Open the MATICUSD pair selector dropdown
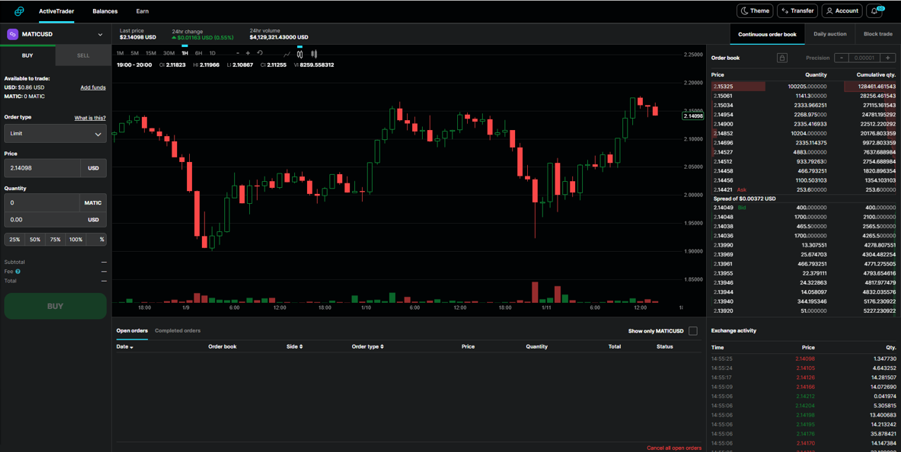This screenshot has width=901, height=452. click(x=55, y=34)
